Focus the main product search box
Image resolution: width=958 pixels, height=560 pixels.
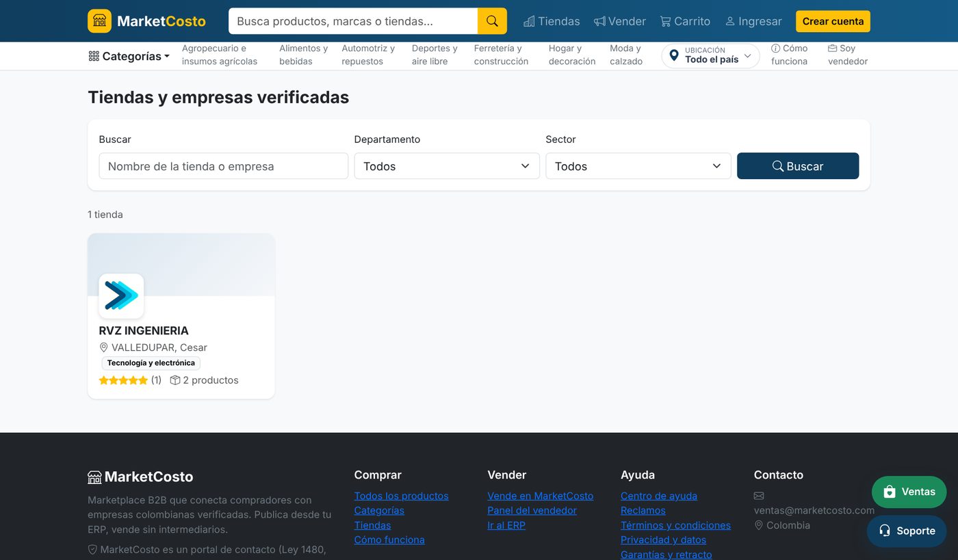(x=353, y=21)
